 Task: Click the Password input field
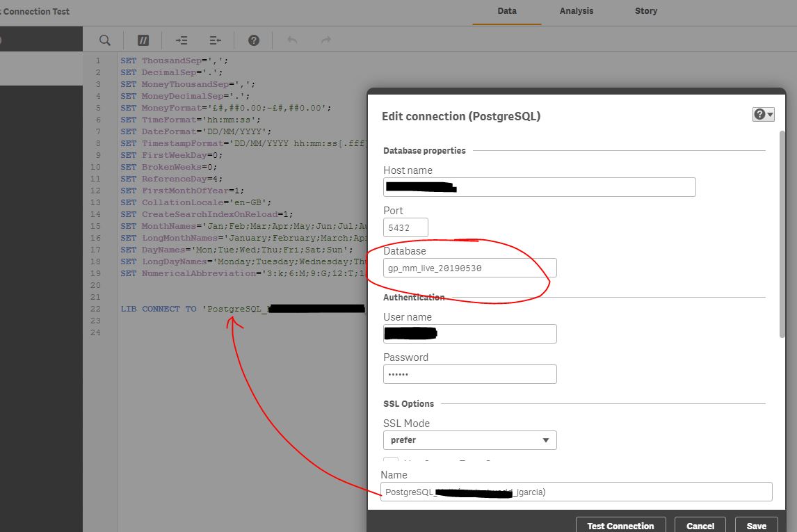coord(469,374)
